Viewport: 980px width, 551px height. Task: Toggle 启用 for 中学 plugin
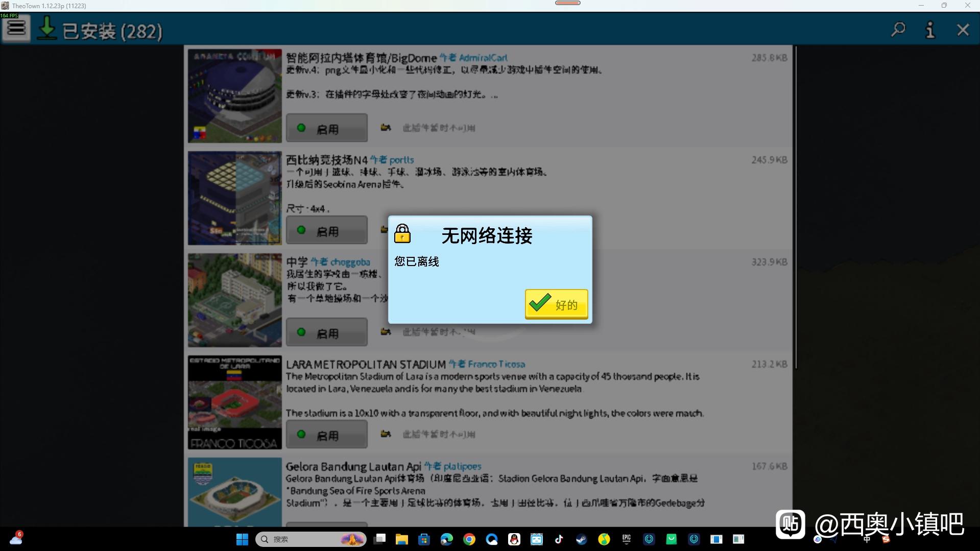[x=326, y=332]
